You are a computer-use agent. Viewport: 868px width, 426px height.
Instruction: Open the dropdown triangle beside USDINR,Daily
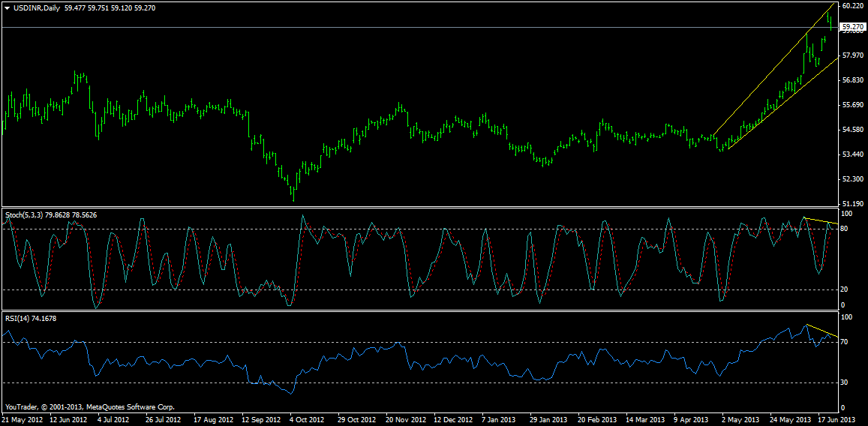pos(7,7)
